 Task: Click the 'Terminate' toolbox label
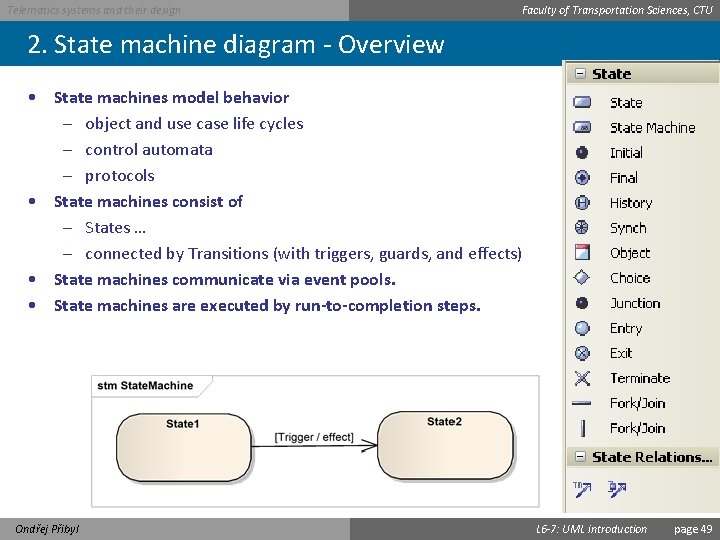[x=640, y=378]
